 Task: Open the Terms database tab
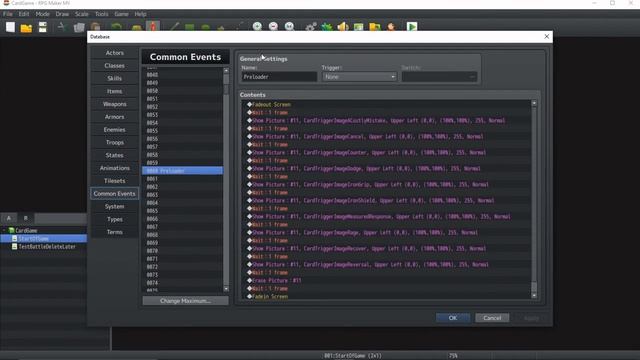115,232
